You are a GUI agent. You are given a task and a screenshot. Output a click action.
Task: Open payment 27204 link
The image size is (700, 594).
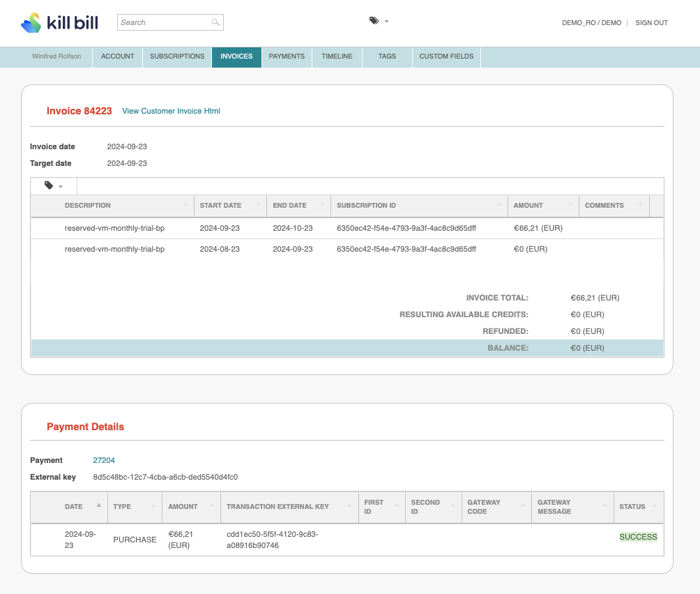coord(104,460)
